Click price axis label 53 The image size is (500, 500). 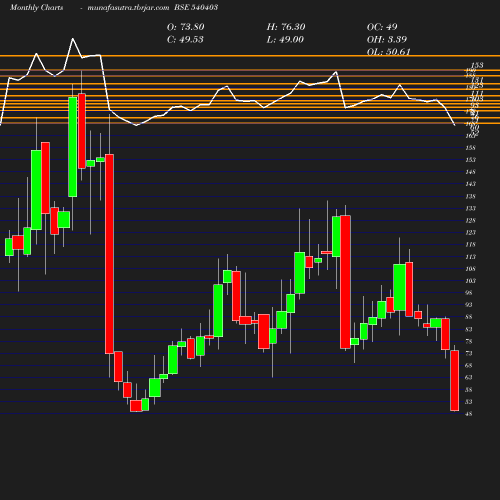(x=469, y=402)
